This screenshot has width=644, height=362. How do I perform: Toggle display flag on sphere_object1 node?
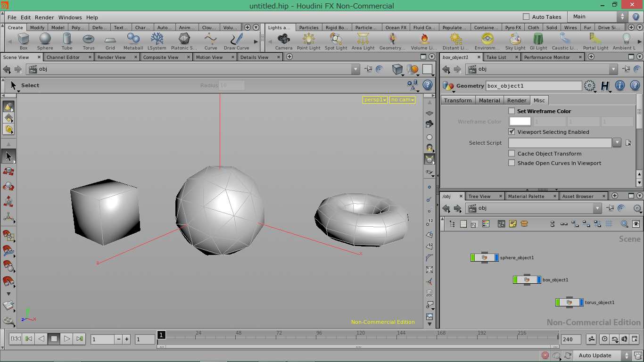tap(496, 257)
